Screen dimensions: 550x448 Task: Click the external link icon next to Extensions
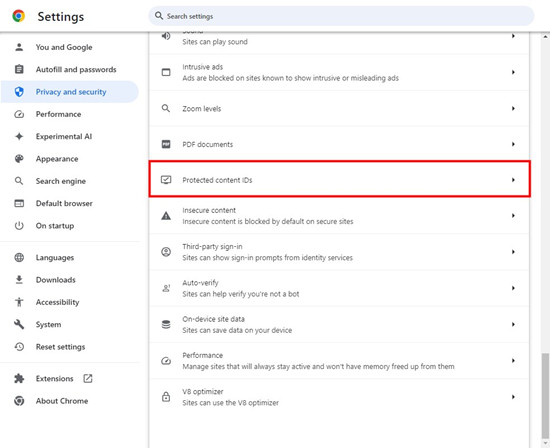pos(88,378)
